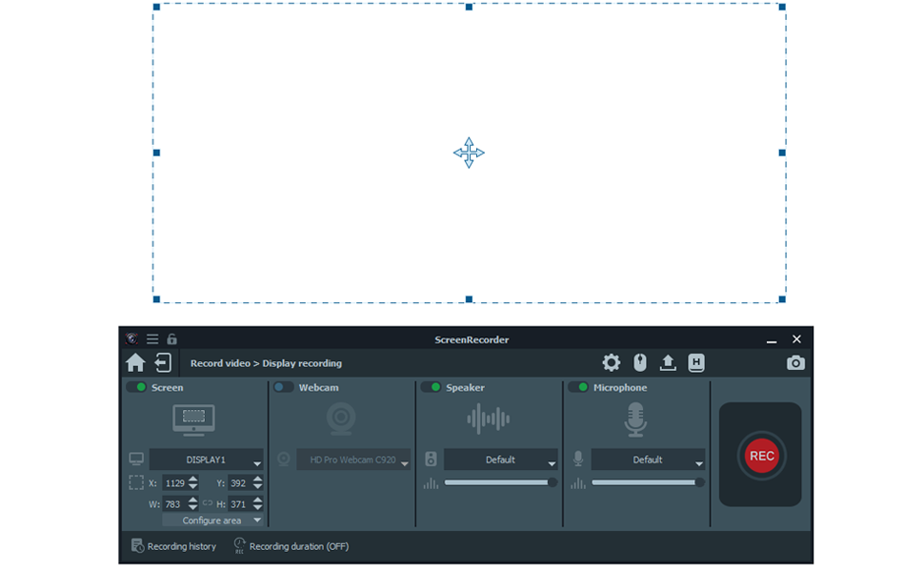Open the Configure area dropdown
Viewport: 924px width, 572px height.
click(x=212, y=521)
